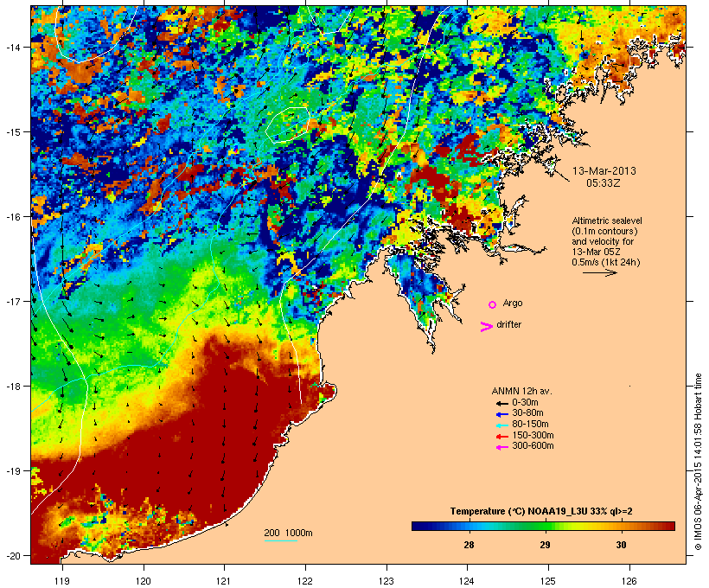Click the 'drifter' legend label

point(508,324)
